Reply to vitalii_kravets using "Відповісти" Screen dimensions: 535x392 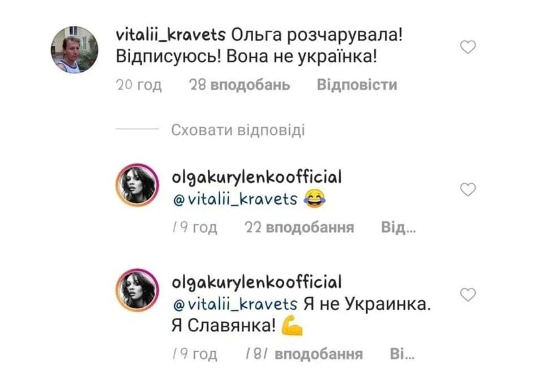pyautogui.click(x=357, y=84)
